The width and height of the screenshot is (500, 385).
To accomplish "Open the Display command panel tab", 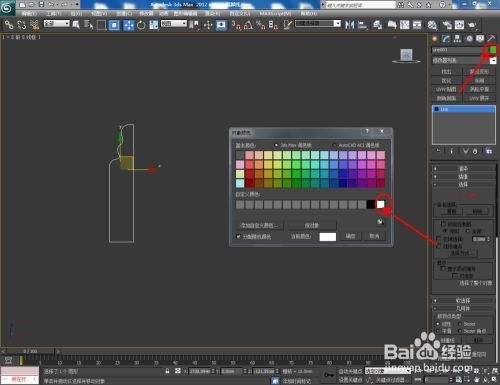I will click(480, 39).
